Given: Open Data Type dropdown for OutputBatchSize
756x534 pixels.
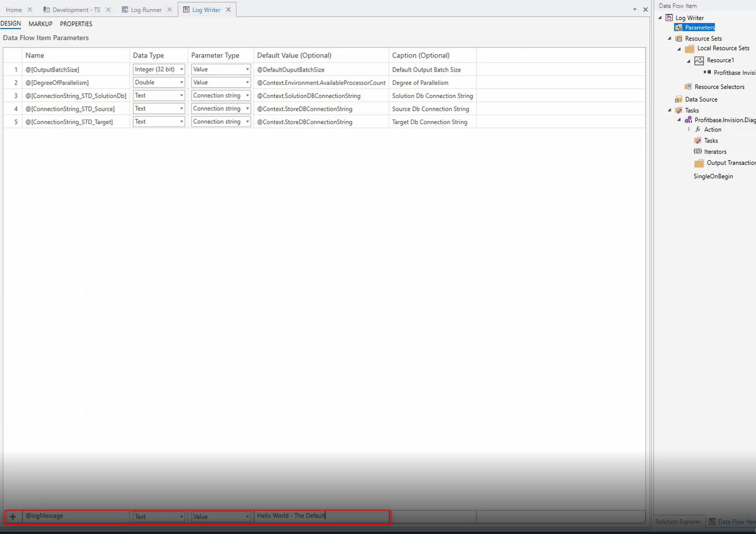Looking at the screenshot, I should [x=181, y=69].
